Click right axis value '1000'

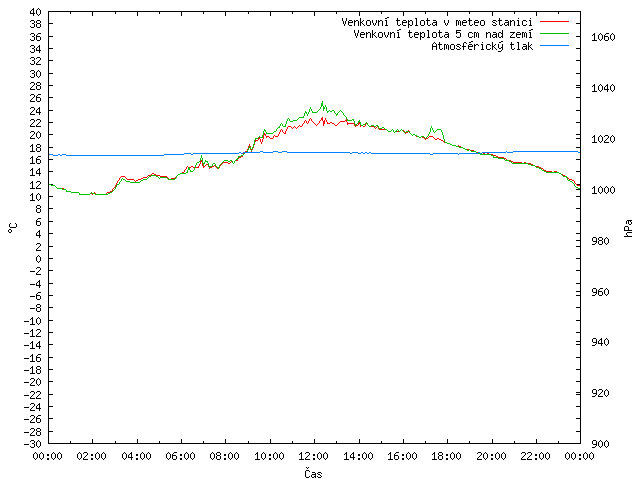click(x=603, y=190)
